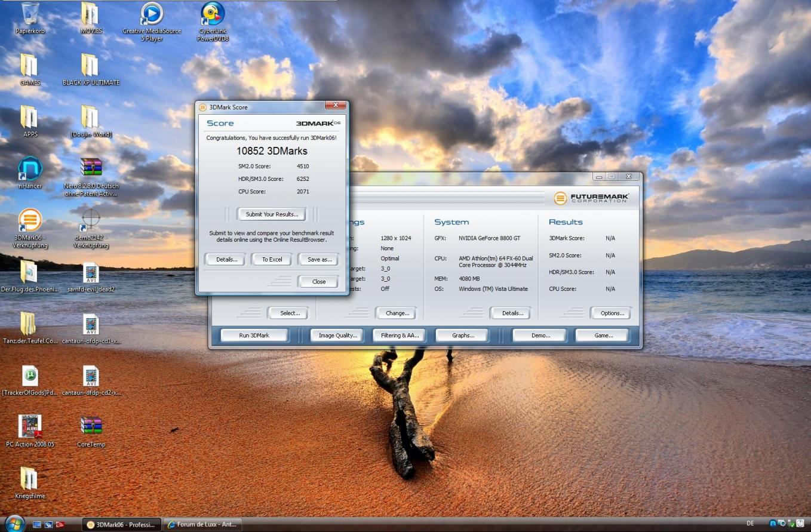The image size is (811, 532).
Task: Click HDR/SM3.0 Score value 6252
Action: (x=303, y=179)
